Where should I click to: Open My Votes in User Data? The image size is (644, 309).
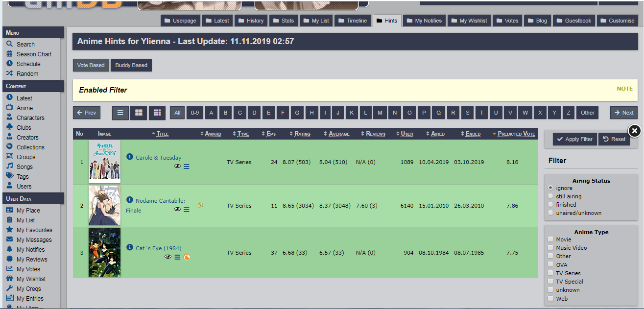tap(28, 269)
